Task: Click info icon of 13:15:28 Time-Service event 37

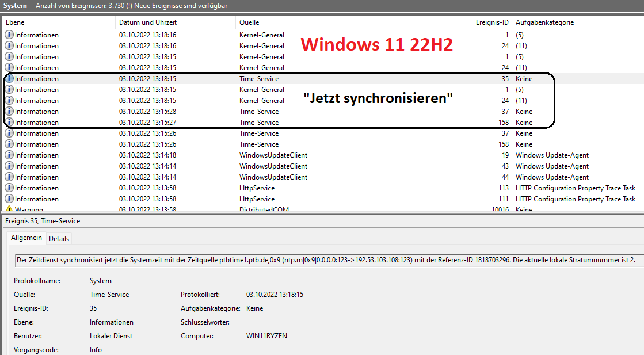Action: coord(9,111)
